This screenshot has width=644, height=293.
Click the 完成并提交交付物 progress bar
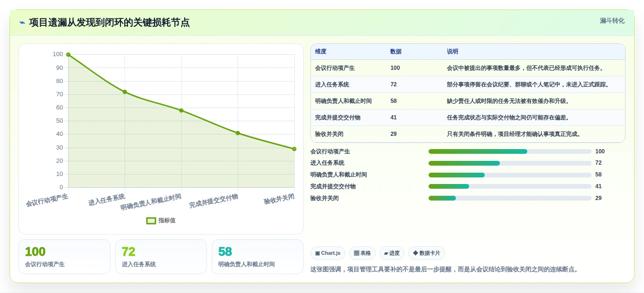[510, 186]
